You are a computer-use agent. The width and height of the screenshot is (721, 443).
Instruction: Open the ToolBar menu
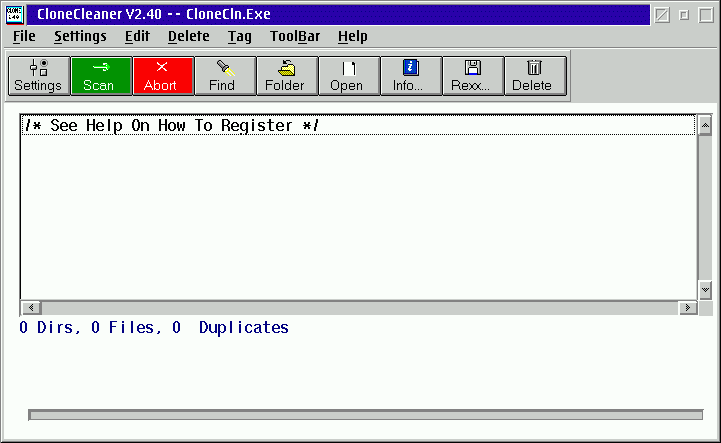click(295, 36)
